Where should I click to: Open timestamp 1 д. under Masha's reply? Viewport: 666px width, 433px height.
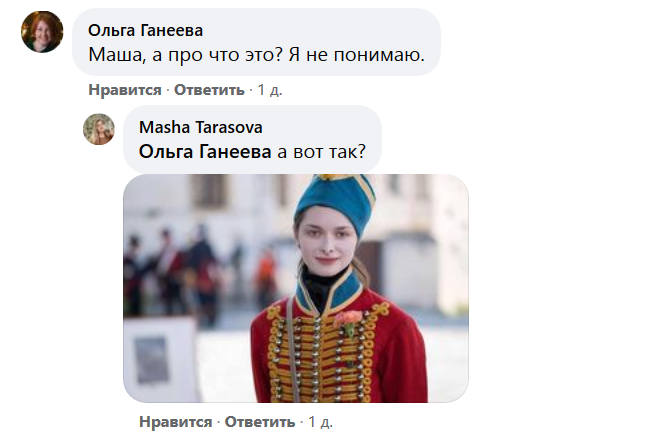tap(320, 422)
